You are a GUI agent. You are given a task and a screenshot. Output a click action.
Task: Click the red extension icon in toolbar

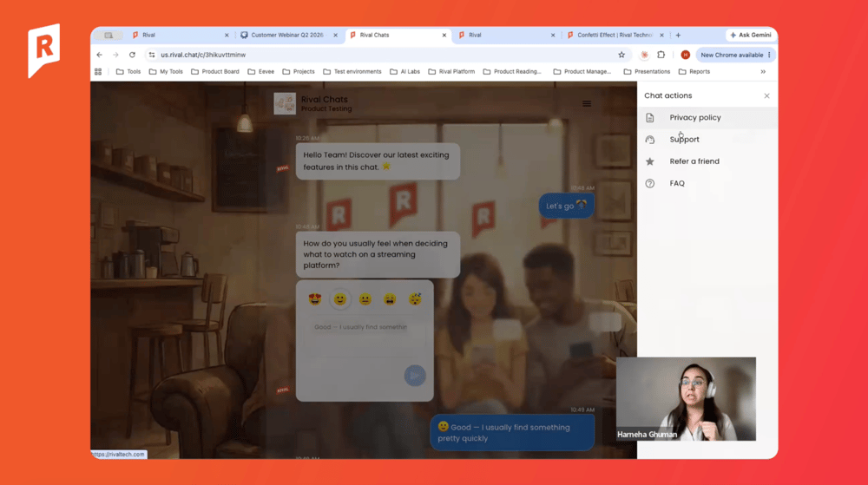click(644, 55)
